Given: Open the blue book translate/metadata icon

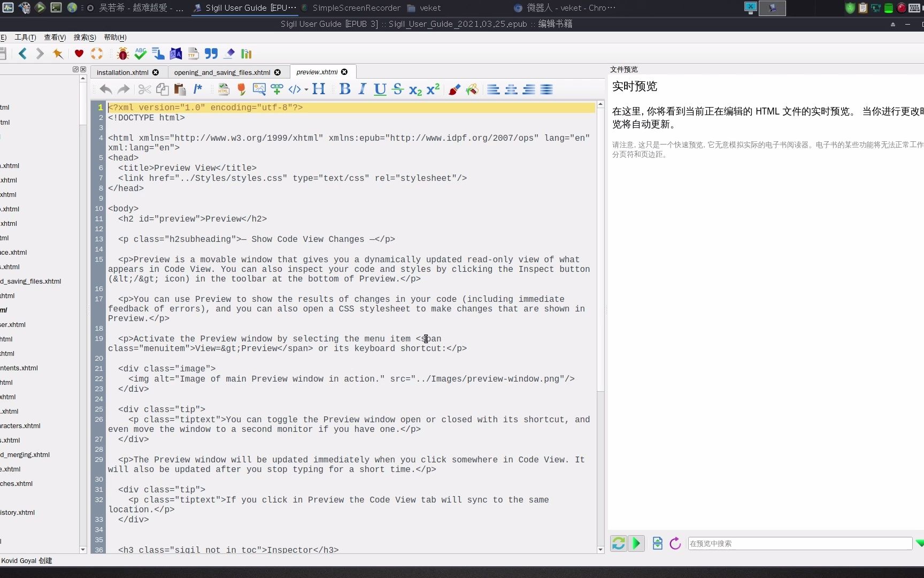Looking at the screenshot, I should (x=176, y=54).
